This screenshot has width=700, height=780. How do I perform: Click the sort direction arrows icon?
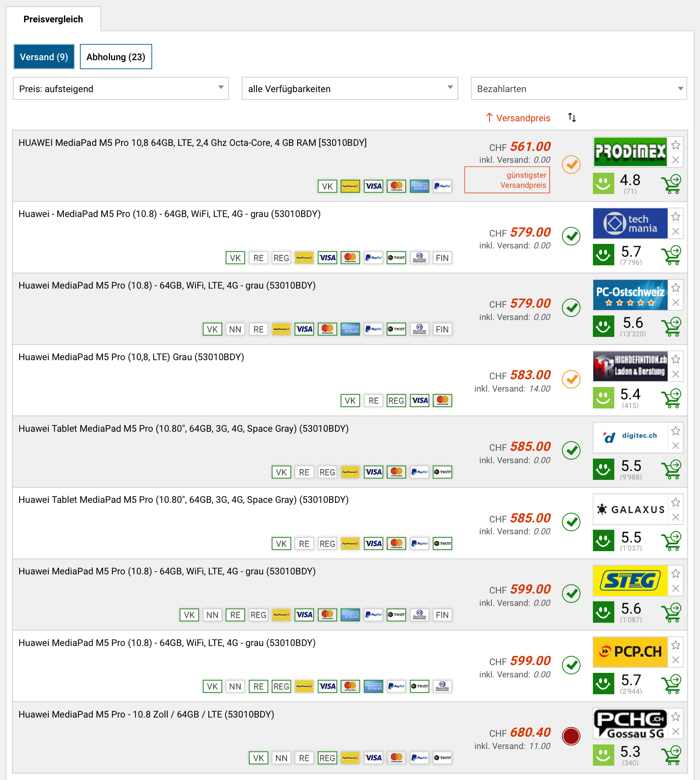click(572, 118)
